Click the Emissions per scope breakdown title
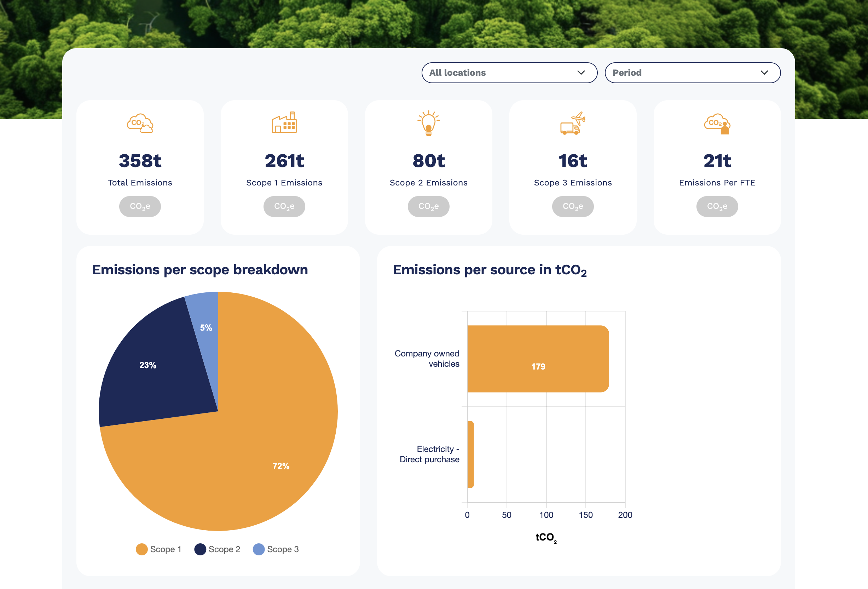 coord(200,269)
